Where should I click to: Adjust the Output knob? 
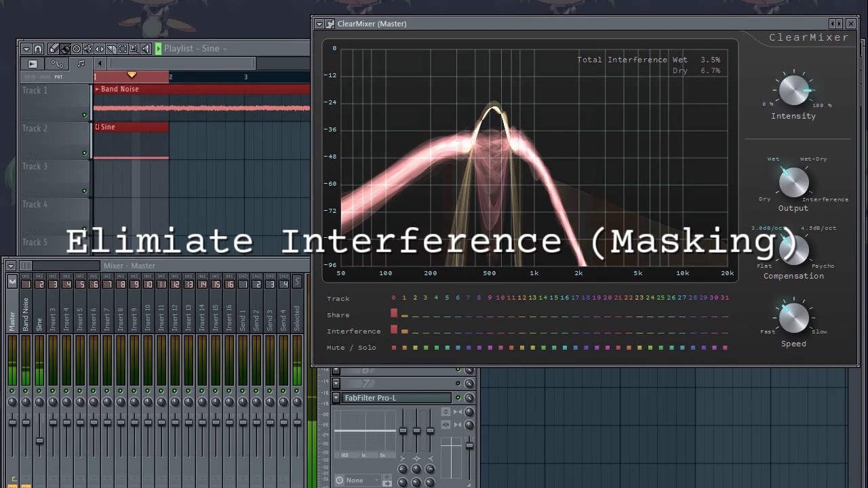[793, 183]
